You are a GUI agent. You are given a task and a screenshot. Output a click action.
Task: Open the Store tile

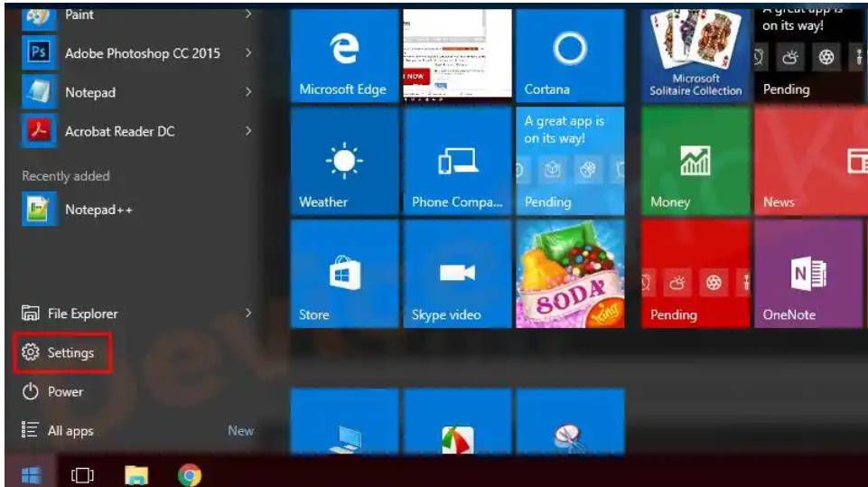click(344, 274)
